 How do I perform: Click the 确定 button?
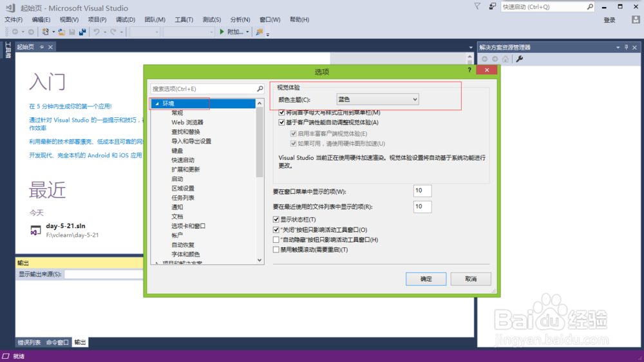coord(426,279)
